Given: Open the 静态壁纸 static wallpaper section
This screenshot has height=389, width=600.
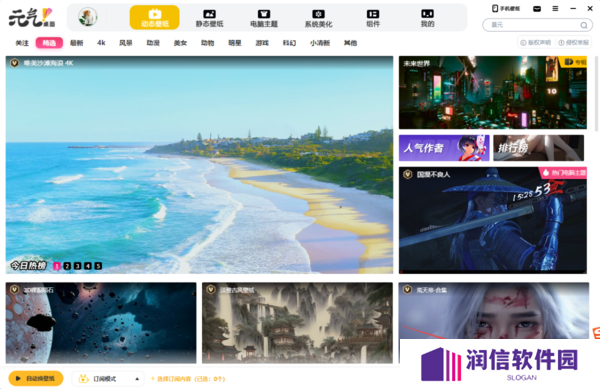Looking at the screenshot, I should point(209,18).
